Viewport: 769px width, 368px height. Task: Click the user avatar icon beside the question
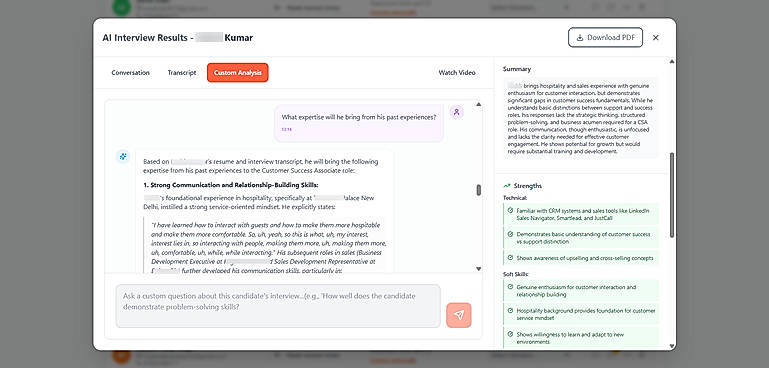point(457,112)
